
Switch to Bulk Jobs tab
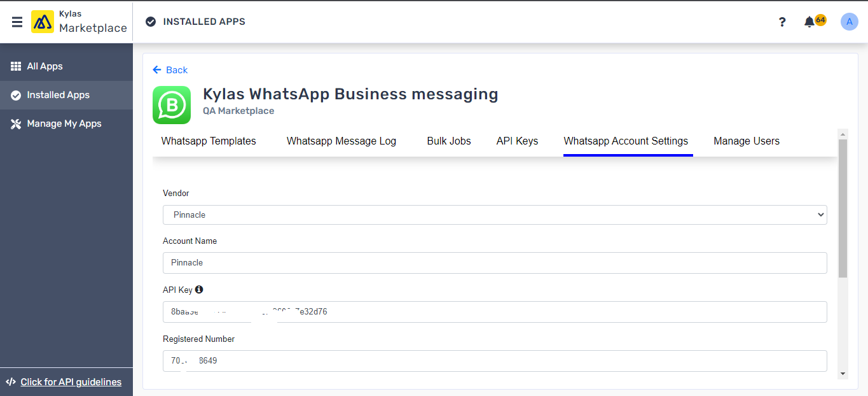[x=449, y=141]
